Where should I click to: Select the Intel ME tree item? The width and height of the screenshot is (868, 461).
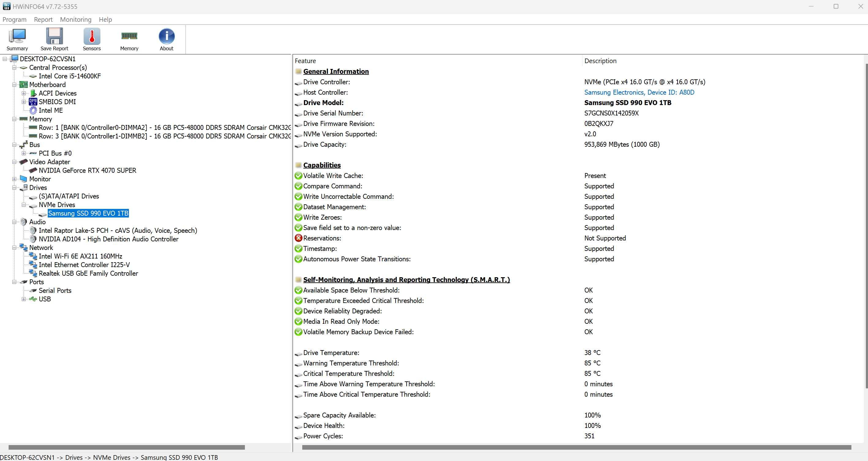click(x=51, y=110)
